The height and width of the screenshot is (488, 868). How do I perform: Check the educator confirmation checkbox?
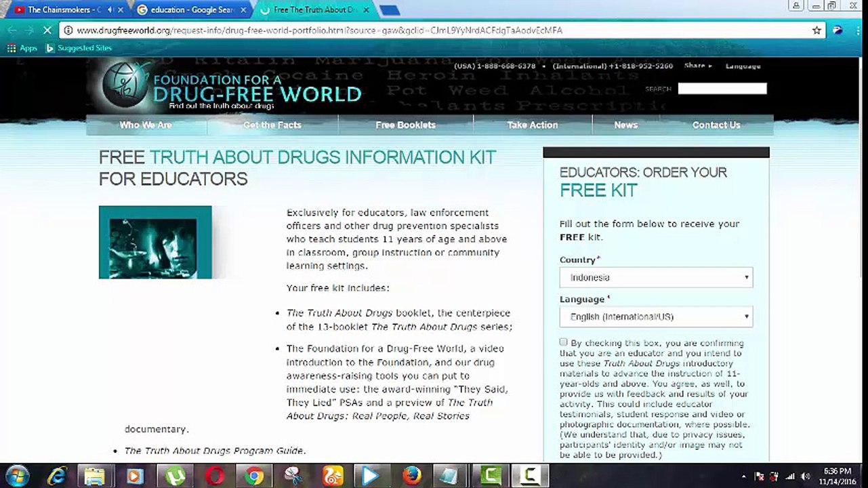click(564, 342)
